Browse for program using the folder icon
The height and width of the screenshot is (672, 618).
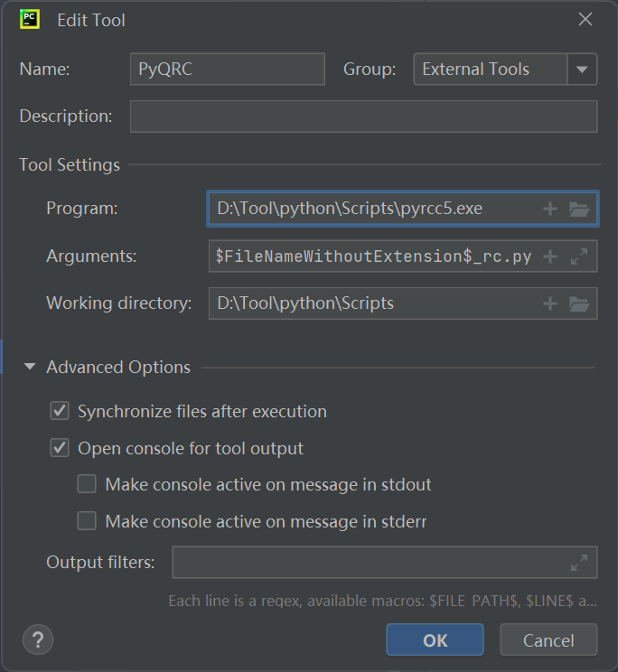tap(579, 209)
